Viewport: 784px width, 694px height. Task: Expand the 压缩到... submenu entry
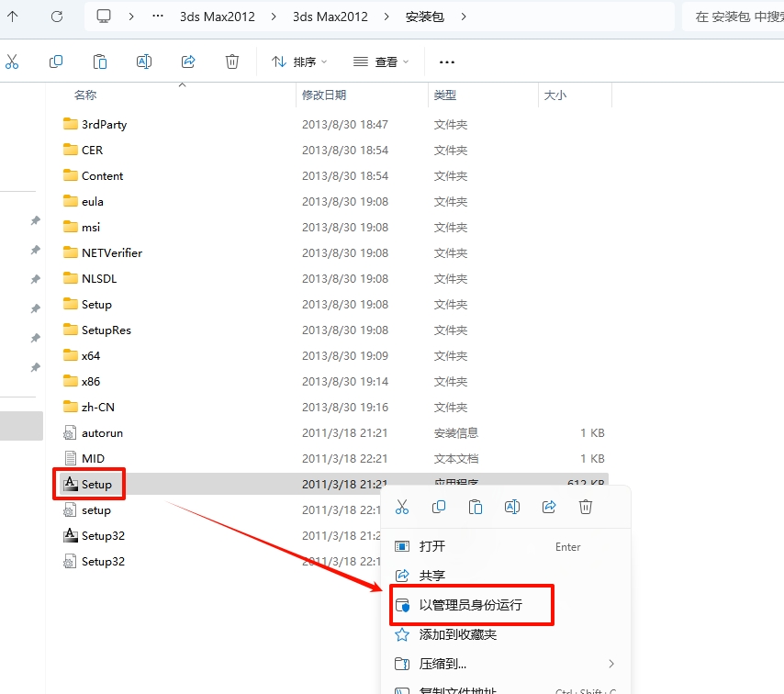(x=505, y=664)
